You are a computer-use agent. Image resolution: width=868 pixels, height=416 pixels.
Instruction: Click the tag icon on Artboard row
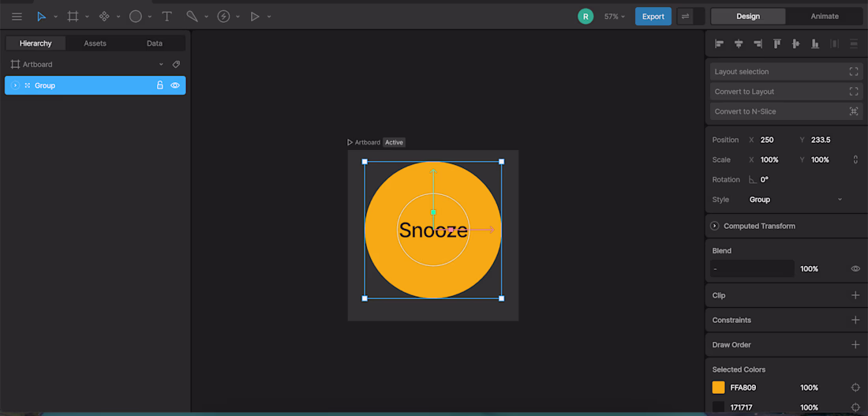pyautogui.click(x=176, y=64)
